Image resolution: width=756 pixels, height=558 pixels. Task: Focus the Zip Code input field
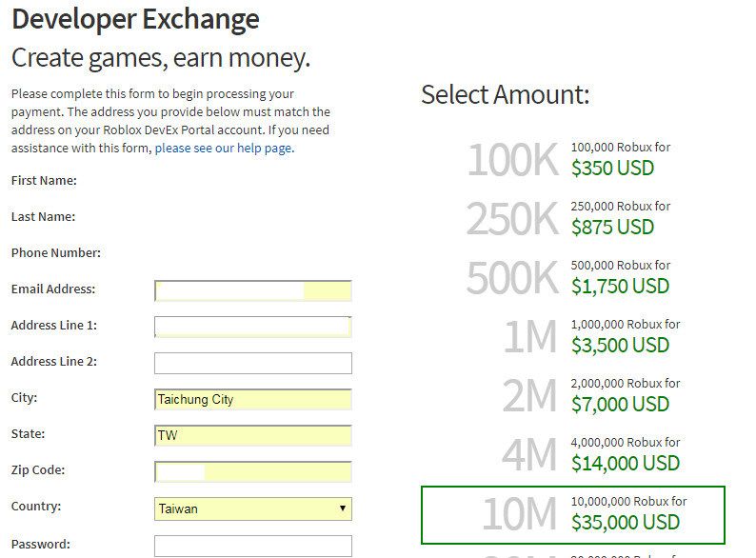tap(252, 472)
